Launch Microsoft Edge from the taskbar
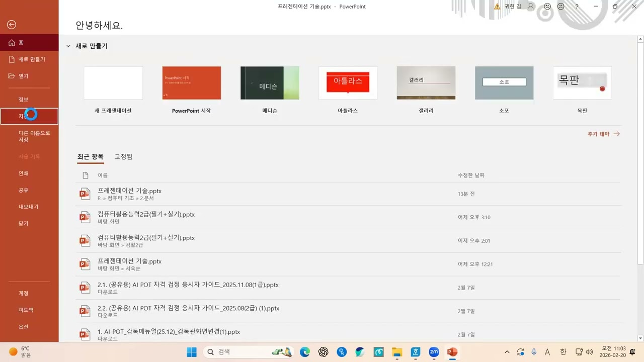Viewport: 644px width, 362px height. click(305, 352)
